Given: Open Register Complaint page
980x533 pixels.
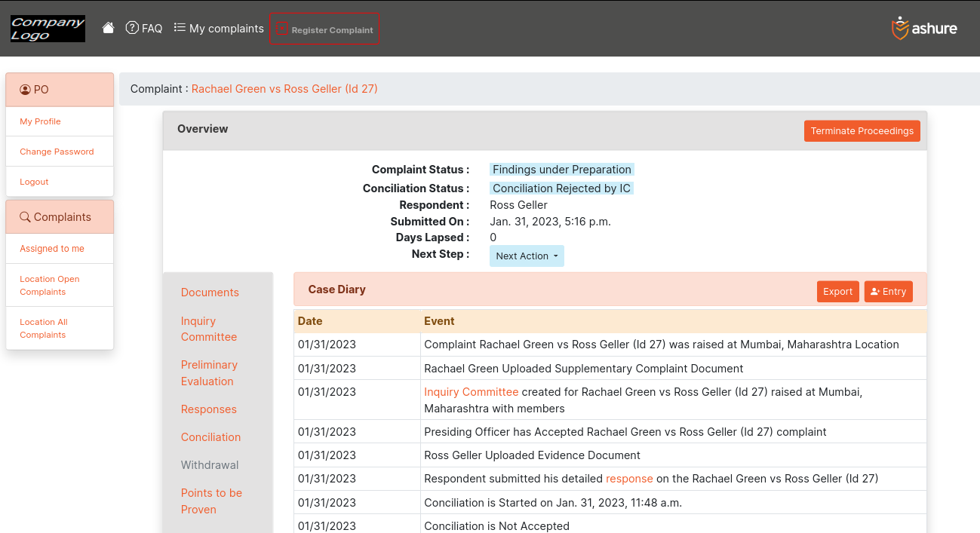Looking at the screenshot, I should [x=324, y=29].
